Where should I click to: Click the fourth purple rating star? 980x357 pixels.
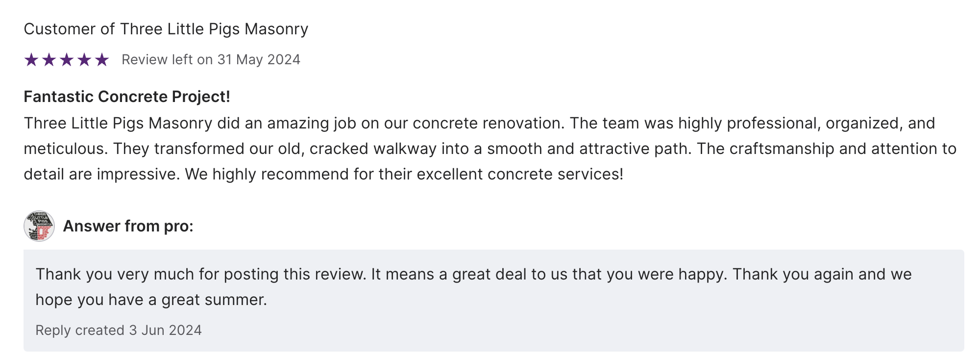pyautogui.click(x=84, y=60)
